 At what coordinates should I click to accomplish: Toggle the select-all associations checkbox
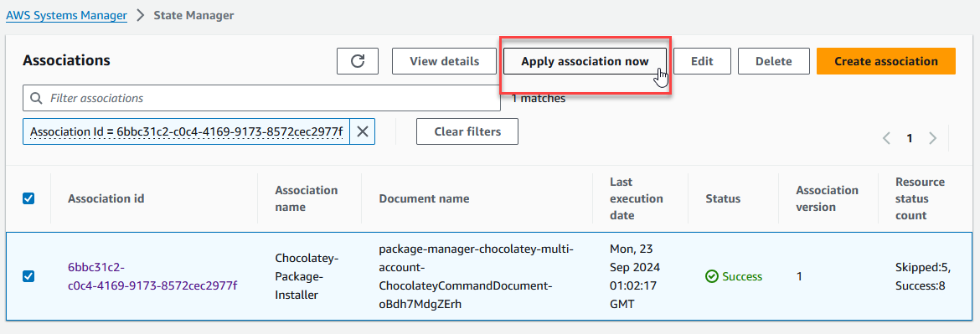click(x=28, y=198)
